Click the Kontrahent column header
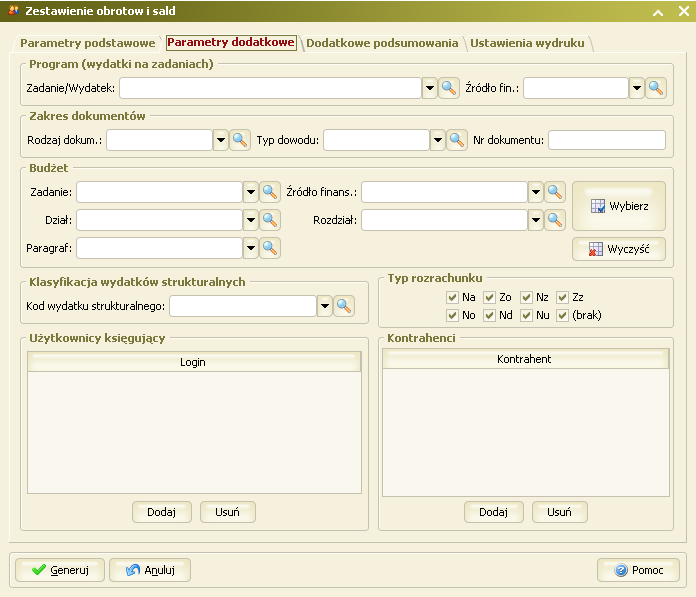 [526, 359]
